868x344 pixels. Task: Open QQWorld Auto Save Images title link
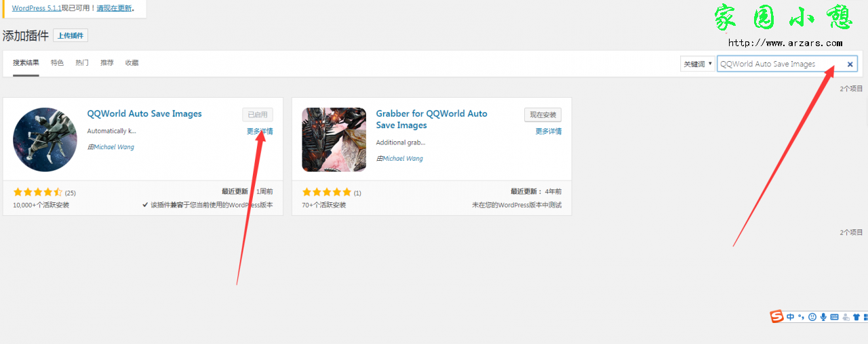tap(144, 114)
